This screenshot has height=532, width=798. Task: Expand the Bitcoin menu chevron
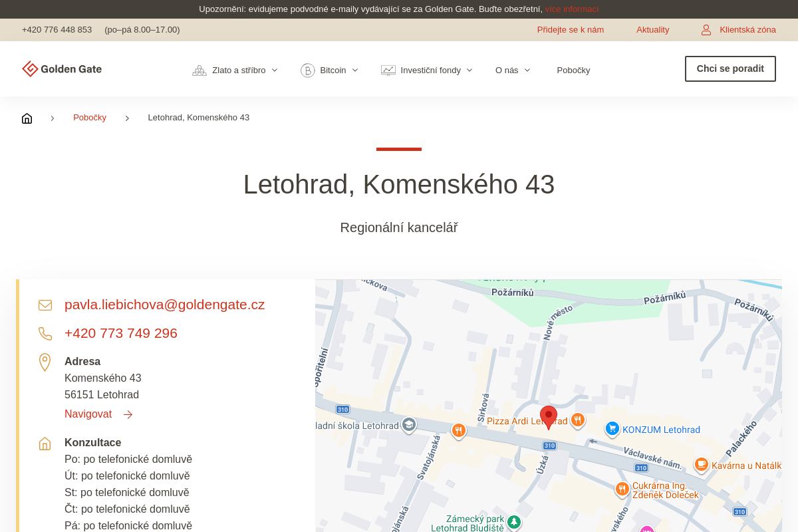click(x=355, y=70)
